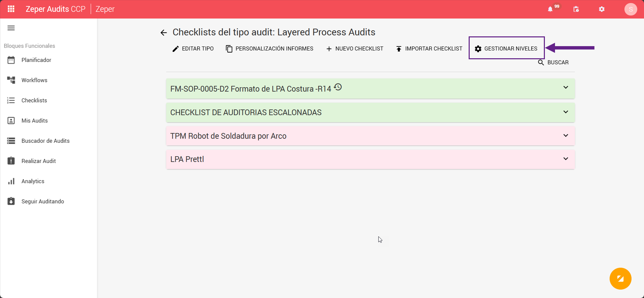Go to Analytics in the sidebar
Viewport: 644px width, 298px height.
tap(33, 181)
